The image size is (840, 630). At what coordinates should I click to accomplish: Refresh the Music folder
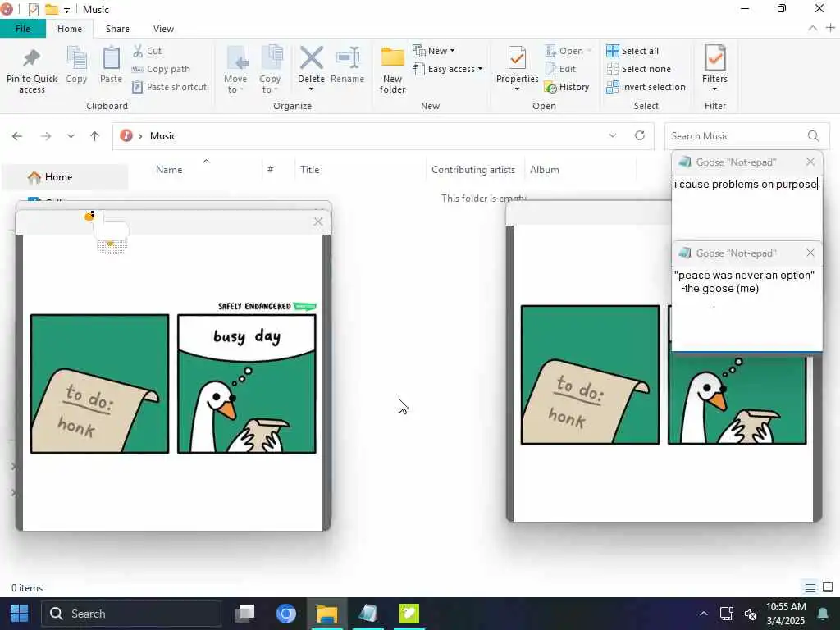(640, 135)
